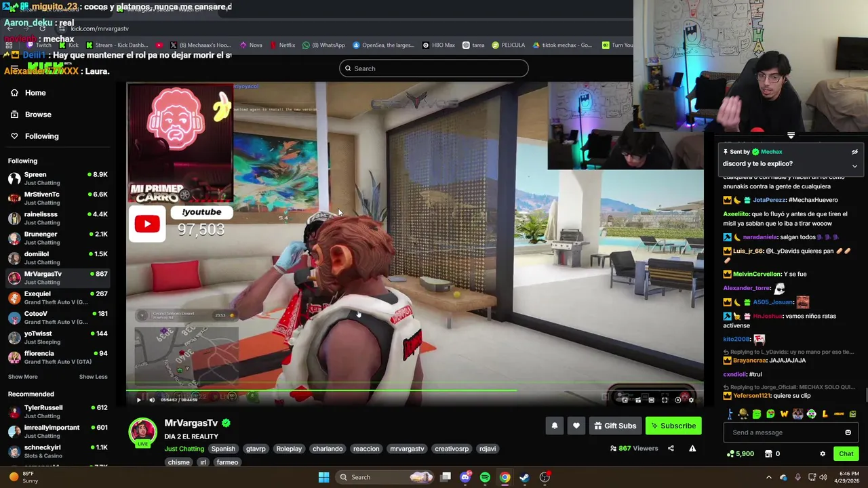Click the Spanish tag

(223, 449)
